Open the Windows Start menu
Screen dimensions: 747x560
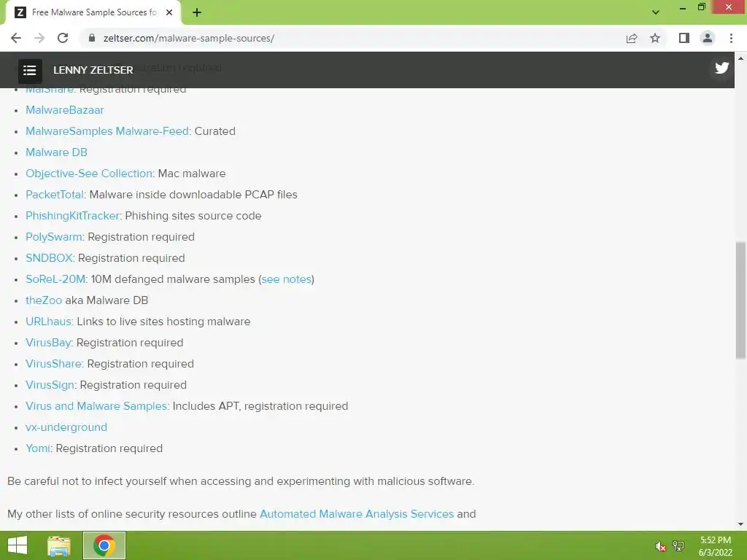(18, 545)
